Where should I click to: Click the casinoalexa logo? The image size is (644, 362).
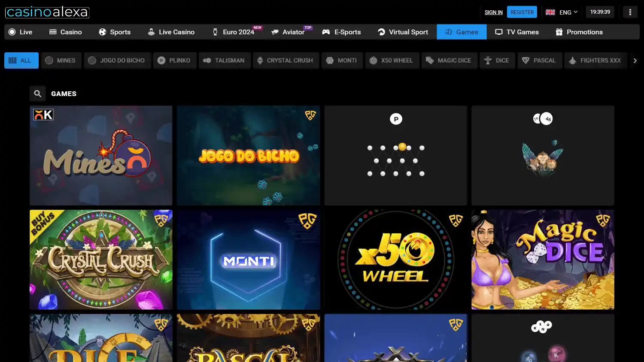coord(47,12)
